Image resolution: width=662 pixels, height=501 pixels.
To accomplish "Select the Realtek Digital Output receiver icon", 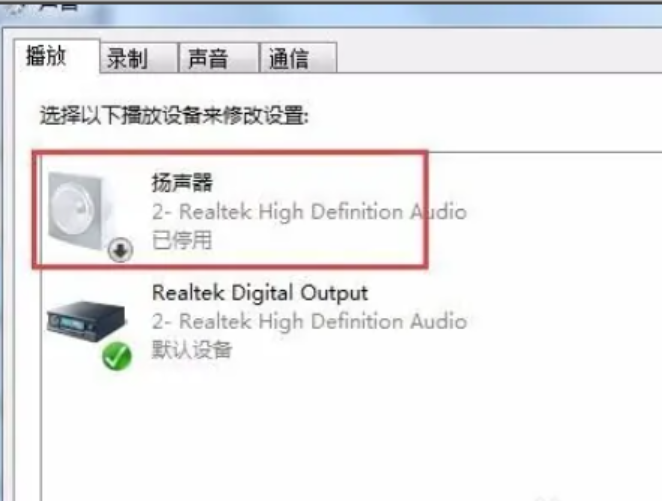I will [x=87, y=321].
